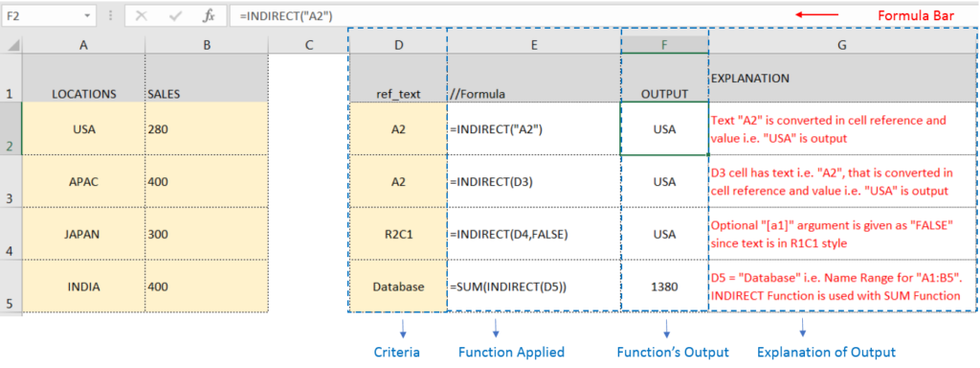The height and width of the screenshot is (368, 980).
Task: Select the APAC sales value 400
Action: (207, 181)
